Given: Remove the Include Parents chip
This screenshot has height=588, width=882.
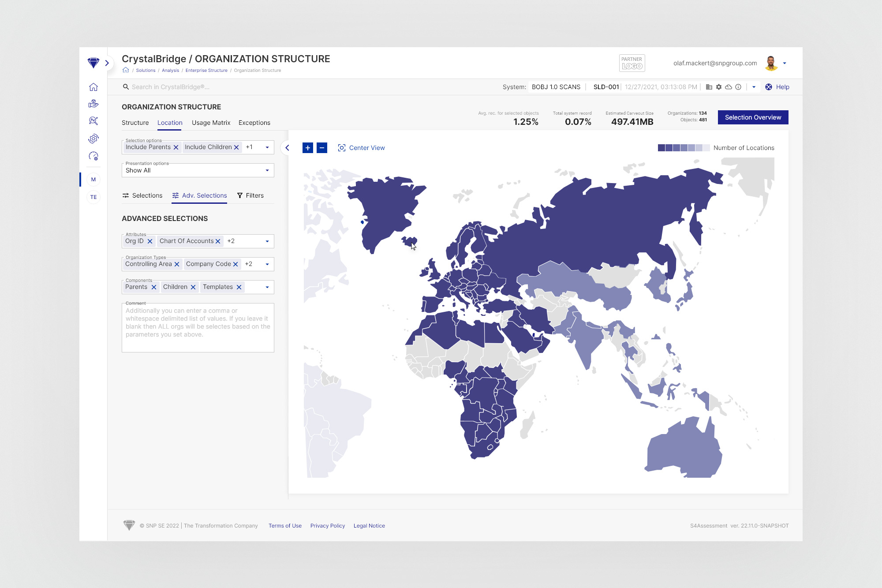Looking at the screenshot, I should [x=176, y=147].
